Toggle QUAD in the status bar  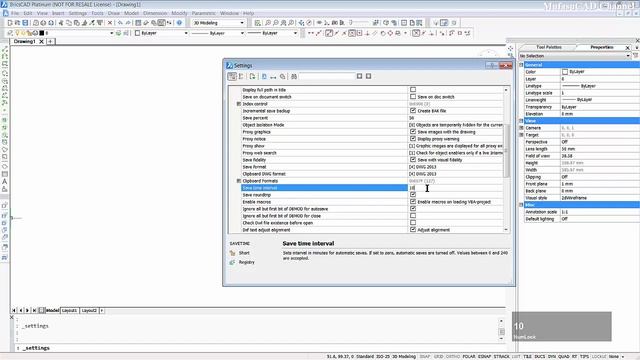(x=563, y=357)
